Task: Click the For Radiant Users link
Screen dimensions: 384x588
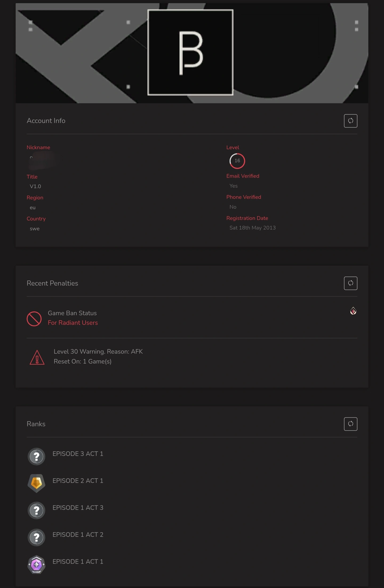Action: (73, 323)
